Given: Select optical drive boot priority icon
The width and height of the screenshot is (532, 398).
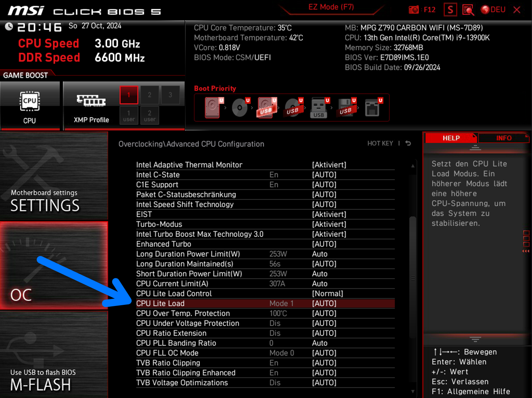Looking at the screenshot, I should pyautogui.click(x=240, y=108).
